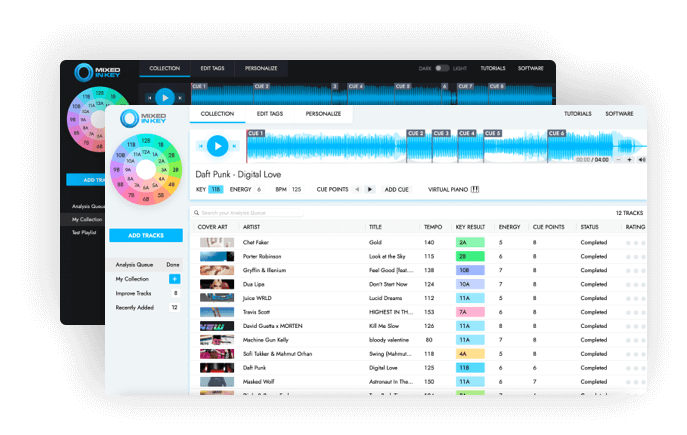The height and width of the screenshot is (435, 687).
Task: Click plus icon beside My Collection
Action: (174, 279)
